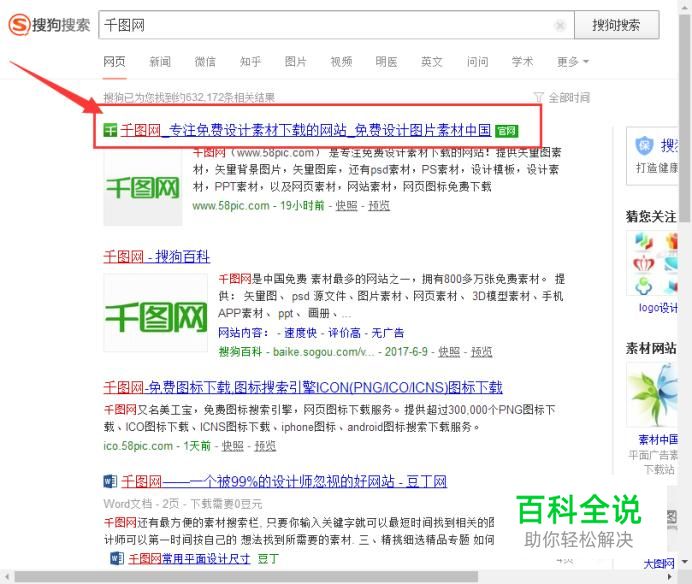This screenshot has height=584, width=692.
Task: Open 预览 for ico.58pic.com result
Action: [265, 446]
